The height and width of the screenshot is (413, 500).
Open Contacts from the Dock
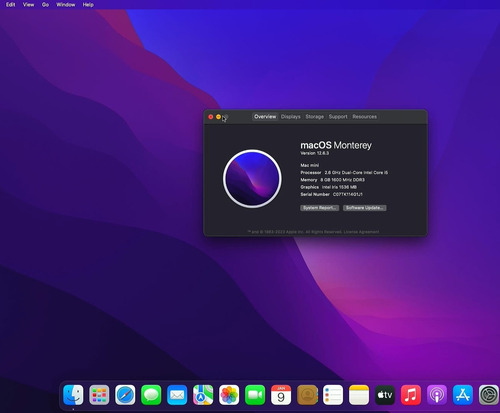click(307, 395)
